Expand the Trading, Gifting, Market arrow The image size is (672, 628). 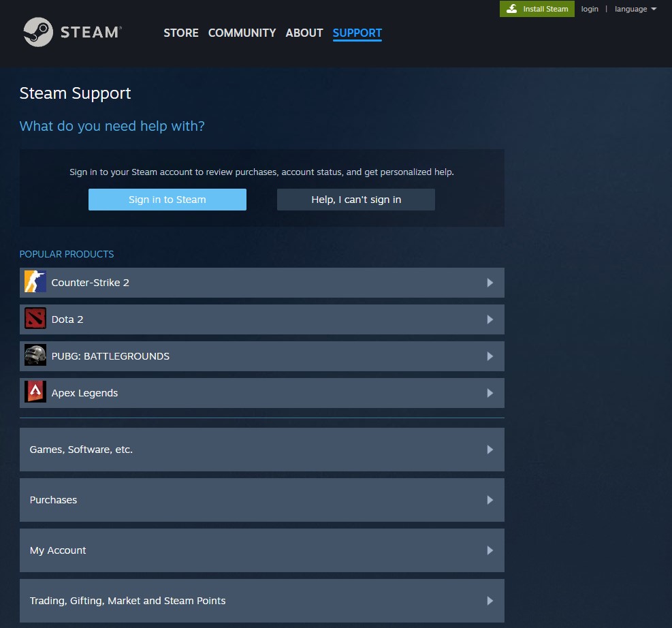(490, 601)
